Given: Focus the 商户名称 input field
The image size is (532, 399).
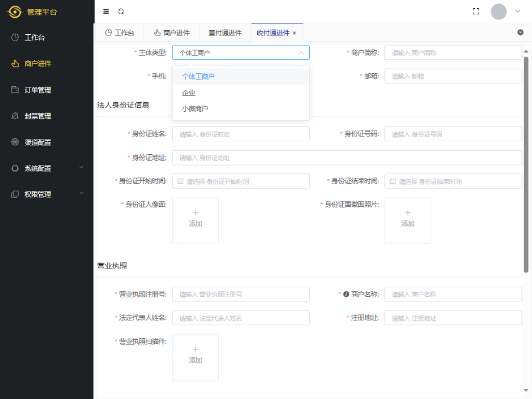Looking at the screenshot, I should (453, 294).
